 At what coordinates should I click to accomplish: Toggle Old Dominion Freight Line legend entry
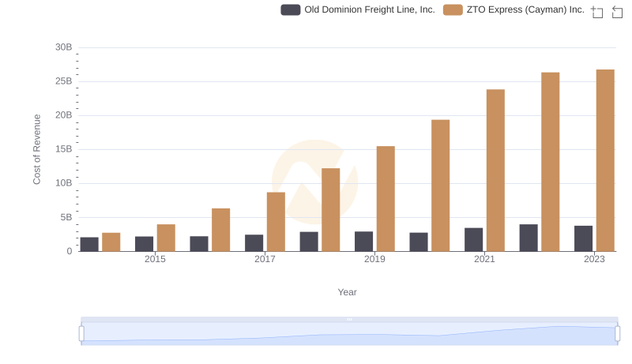pyautogui.click(x=358, y=9)
